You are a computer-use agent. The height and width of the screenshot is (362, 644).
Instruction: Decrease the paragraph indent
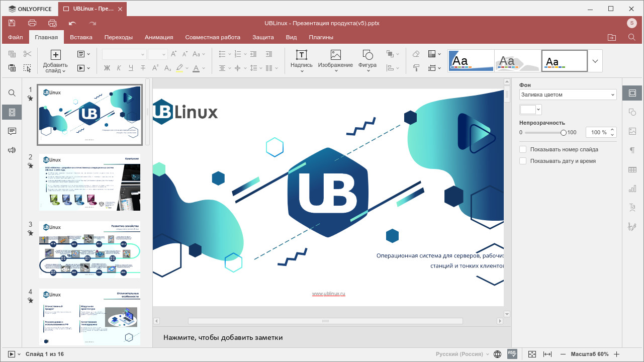coord(253,54)
